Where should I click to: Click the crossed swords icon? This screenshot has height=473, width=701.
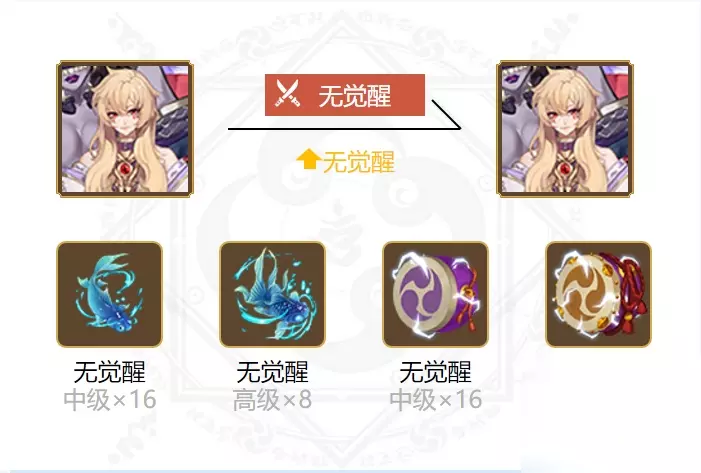pyautogui.click(x=287, y=94)
